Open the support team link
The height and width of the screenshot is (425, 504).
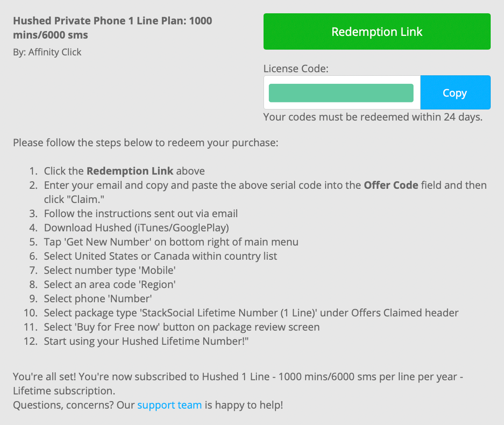tap(169, 405)
